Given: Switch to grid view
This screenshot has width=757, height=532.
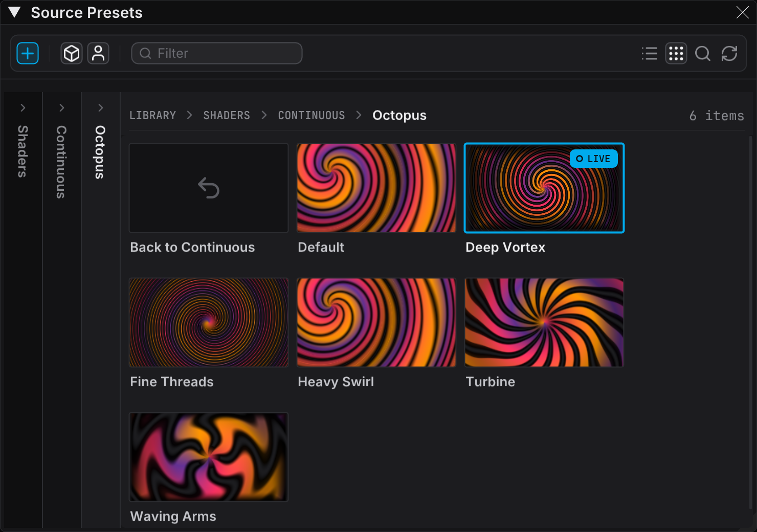Looking at the screenshot, I should (676, 53).
